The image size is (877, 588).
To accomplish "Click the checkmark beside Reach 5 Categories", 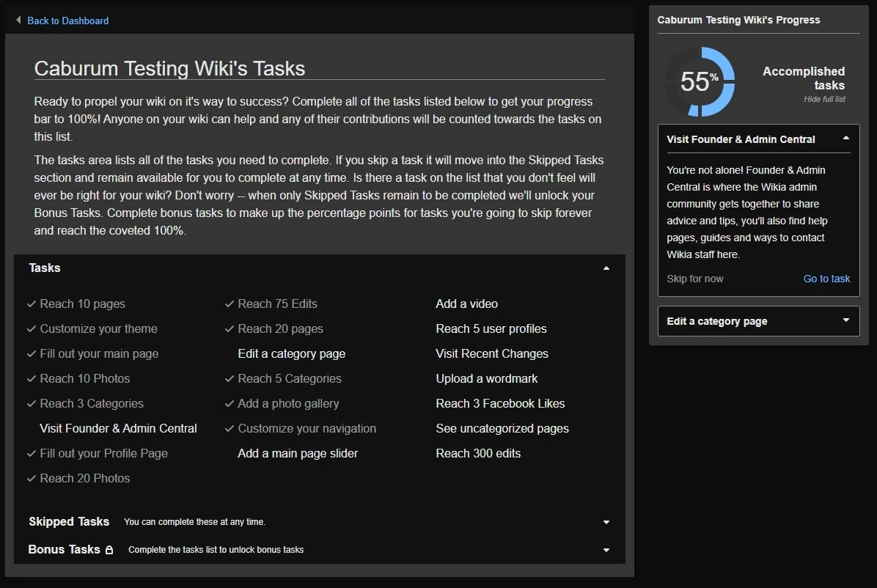I will [230, 378].
